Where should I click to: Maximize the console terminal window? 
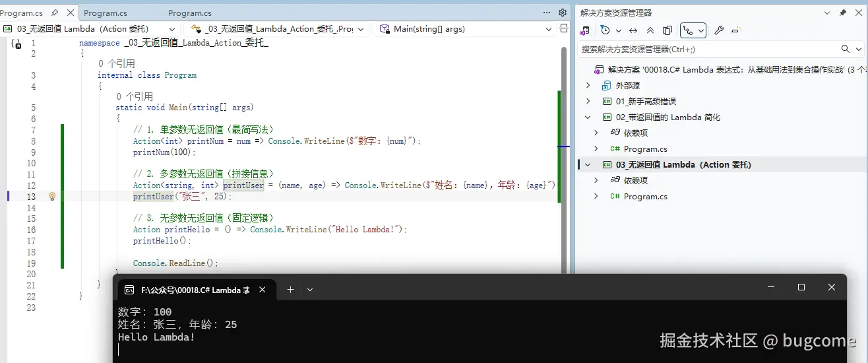(801, 287)
